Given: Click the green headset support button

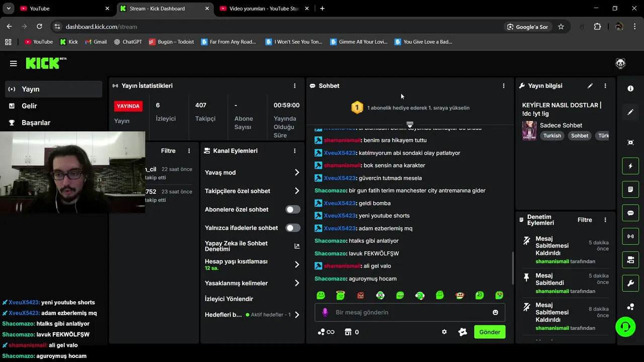Looking at the screenshot, I should point(625,327).
